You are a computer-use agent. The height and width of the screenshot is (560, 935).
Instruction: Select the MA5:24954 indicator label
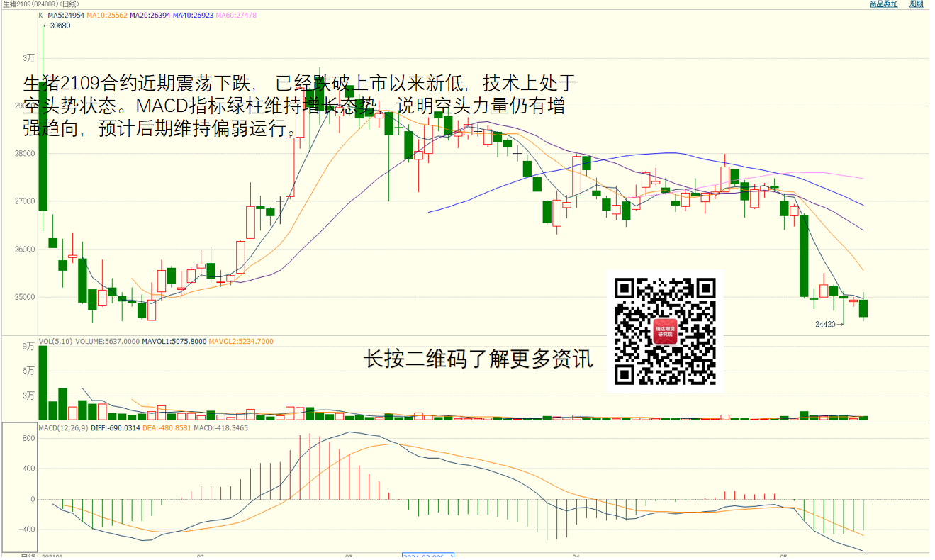65,15
